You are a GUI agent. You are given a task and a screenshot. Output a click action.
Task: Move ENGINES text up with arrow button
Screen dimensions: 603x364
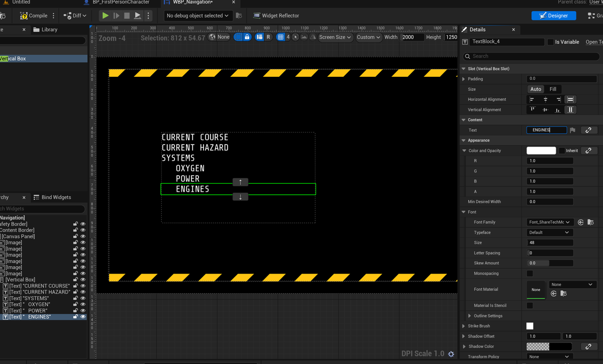[x=240, y=182]
